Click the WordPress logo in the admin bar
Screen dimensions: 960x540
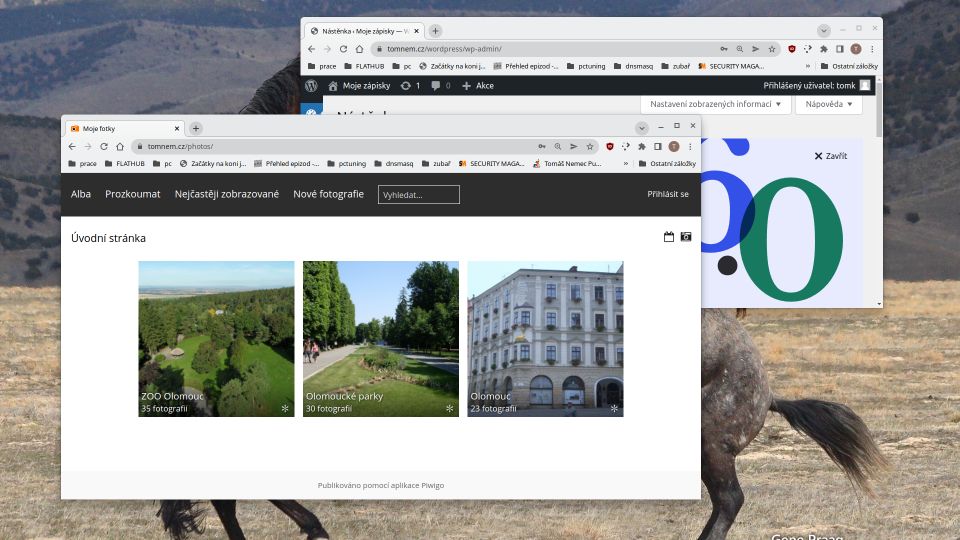point(311,86)
